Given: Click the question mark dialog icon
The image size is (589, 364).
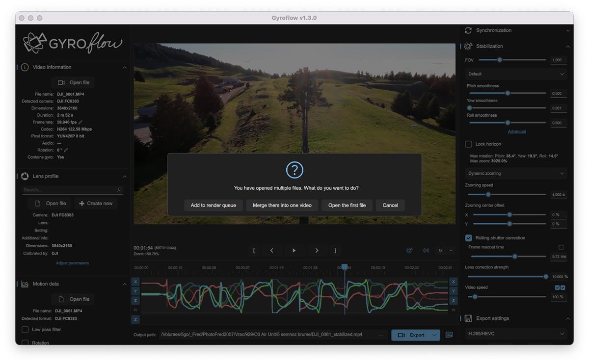Looking at the screenshot, I should tap(294, 170).
